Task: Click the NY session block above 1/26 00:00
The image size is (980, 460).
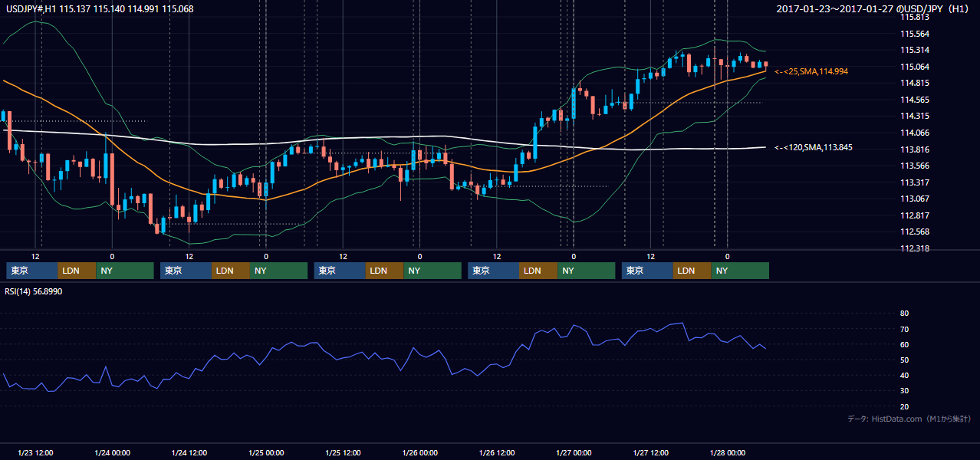Action: (432, 271)
